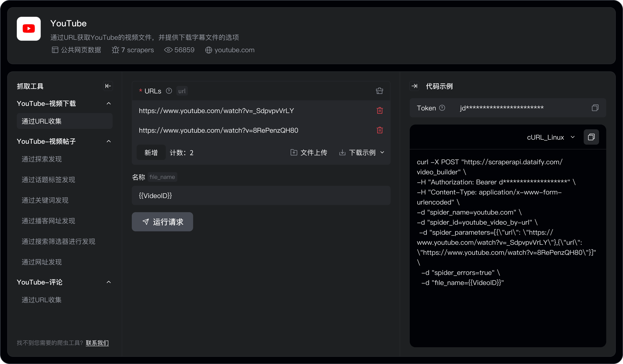Click the batch-import icon in URLs header
Viewport: 623px width, 364px height.
(x=380, y=91)
